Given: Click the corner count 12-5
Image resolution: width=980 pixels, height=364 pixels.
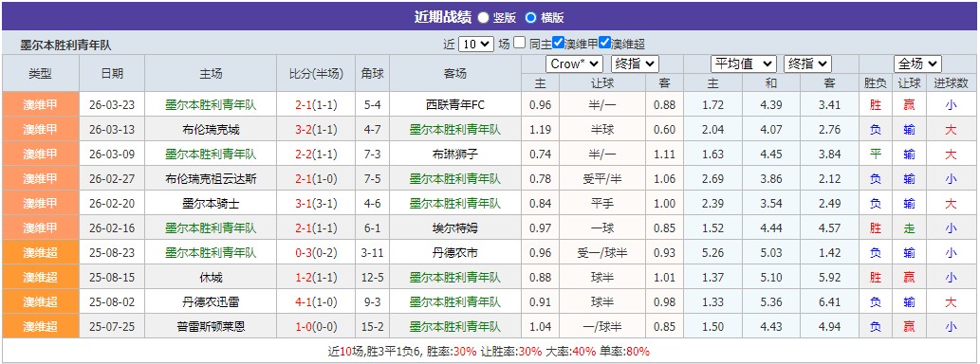Looking at the screenshot, I should point(373,278).
